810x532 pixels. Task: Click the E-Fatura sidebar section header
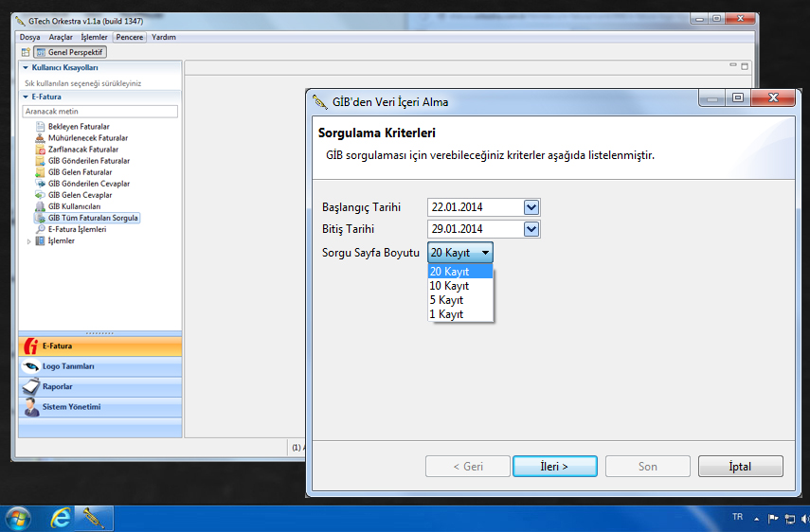coord(100,346)
